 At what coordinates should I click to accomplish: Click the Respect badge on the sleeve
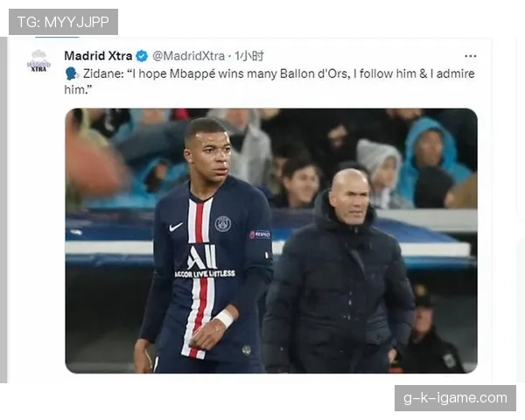click(260, 234)
